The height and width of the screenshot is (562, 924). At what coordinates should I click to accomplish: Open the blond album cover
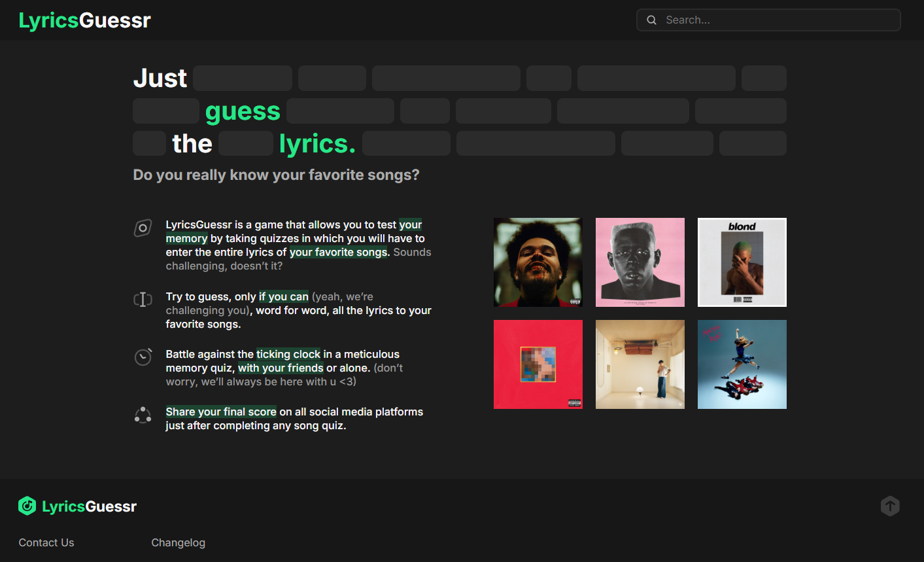tap(742, 262)
